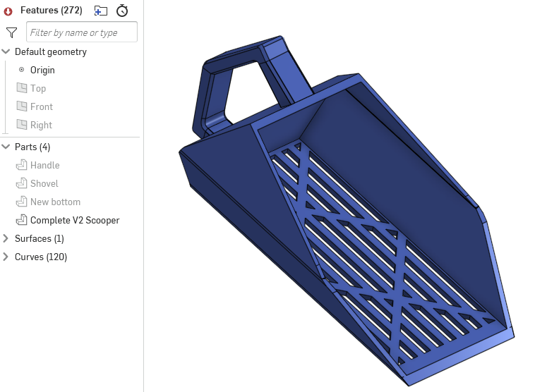
Task: Click the Features (272) header text
Action: [52, 11]
